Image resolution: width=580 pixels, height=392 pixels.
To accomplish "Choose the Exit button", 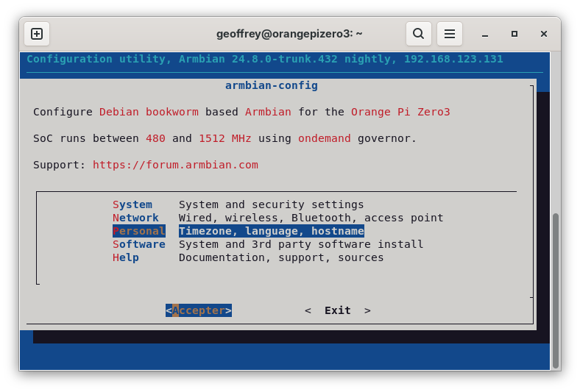I will click(x=338, y=310).
